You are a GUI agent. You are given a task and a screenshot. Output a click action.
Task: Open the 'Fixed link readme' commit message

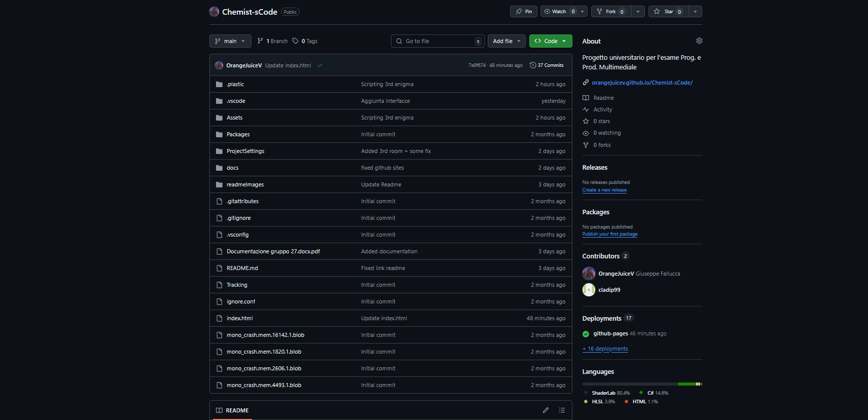383,268
